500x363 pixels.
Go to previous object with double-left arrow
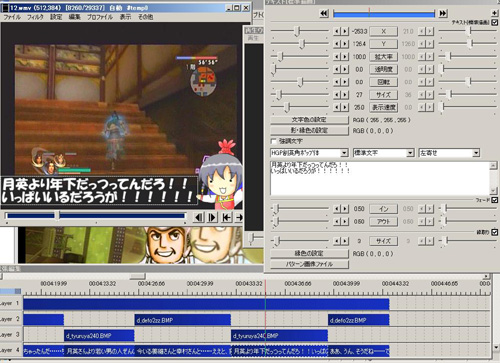point(324,13)
